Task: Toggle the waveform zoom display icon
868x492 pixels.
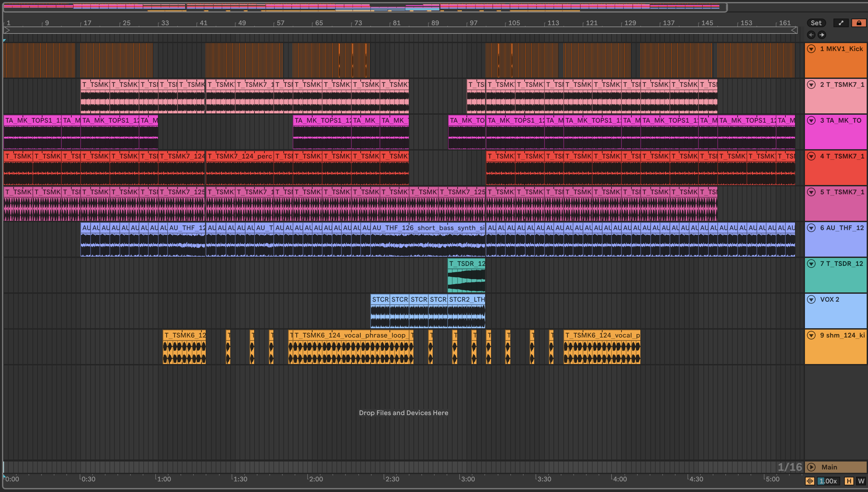Action: point(810,481)
